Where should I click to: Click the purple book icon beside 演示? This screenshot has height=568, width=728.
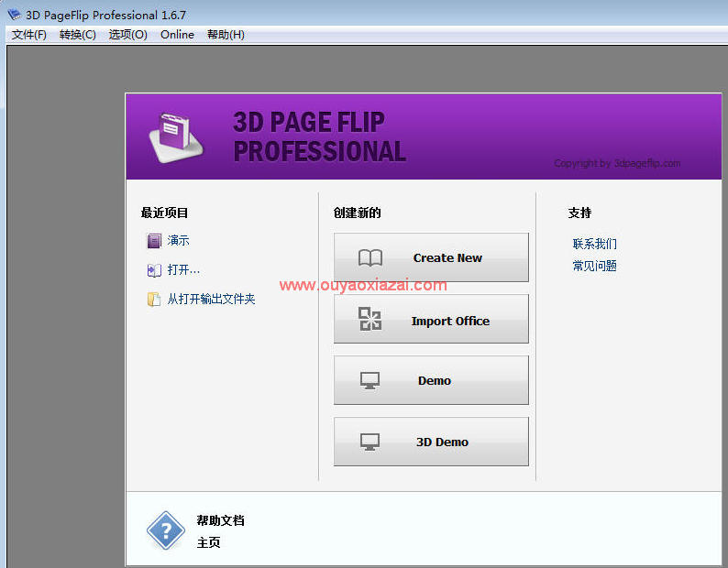click(154, 241)
